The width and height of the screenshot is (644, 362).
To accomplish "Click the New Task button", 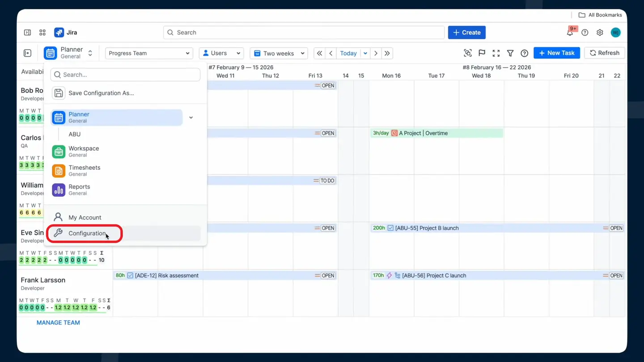I will point(557,53).
